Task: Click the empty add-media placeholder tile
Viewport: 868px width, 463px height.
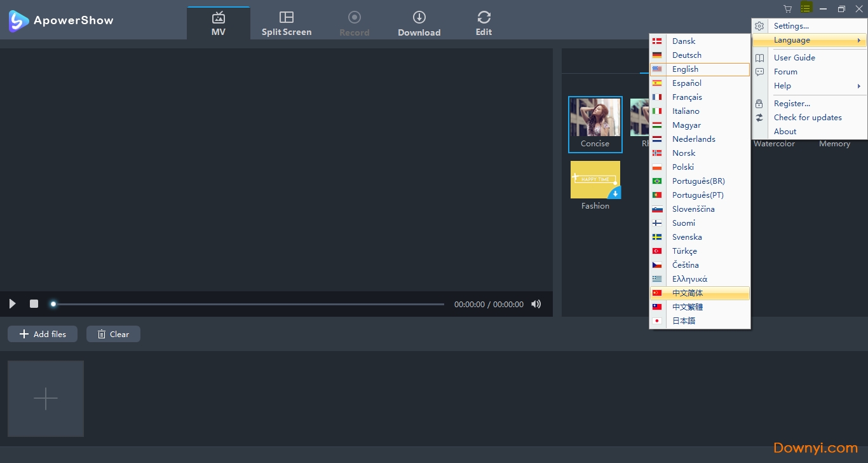Action: [x=46, y=399]
